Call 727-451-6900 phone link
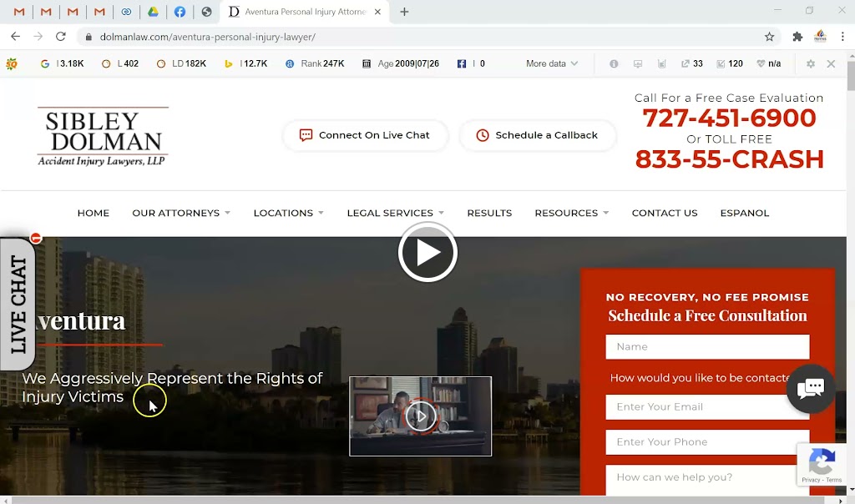Image resolution: width=855 pixels, height=504 pixels. [x=729, y=118]
